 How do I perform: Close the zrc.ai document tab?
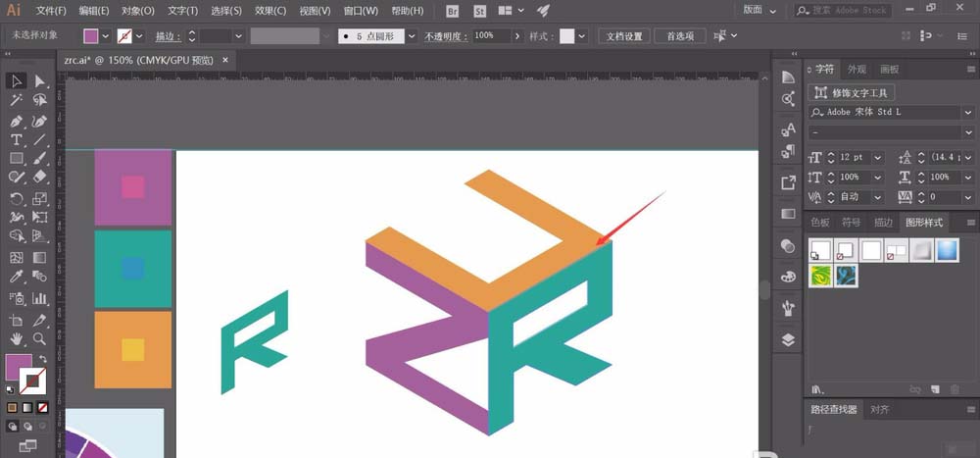(225, 60)
